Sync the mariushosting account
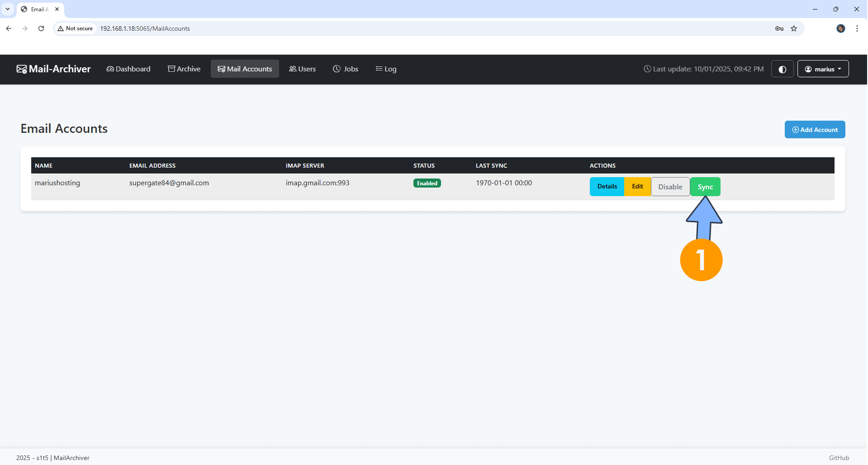868x465 pixels. (x=705, y=187)
